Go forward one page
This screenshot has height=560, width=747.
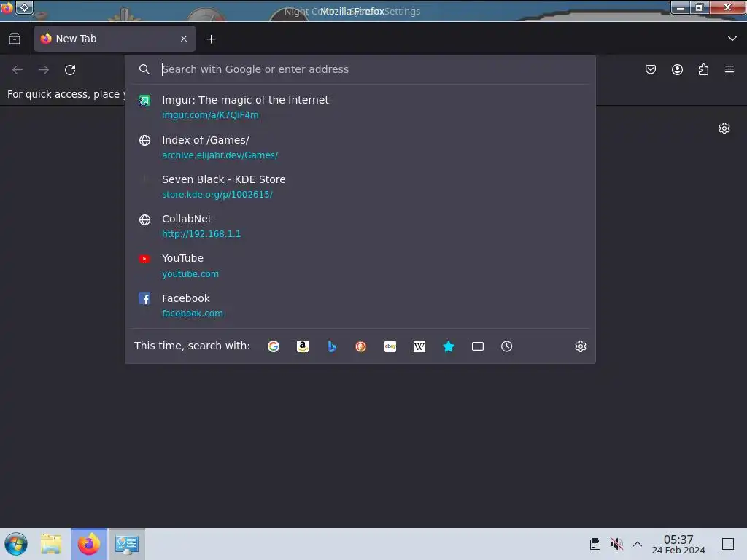(x=44, y=69)
